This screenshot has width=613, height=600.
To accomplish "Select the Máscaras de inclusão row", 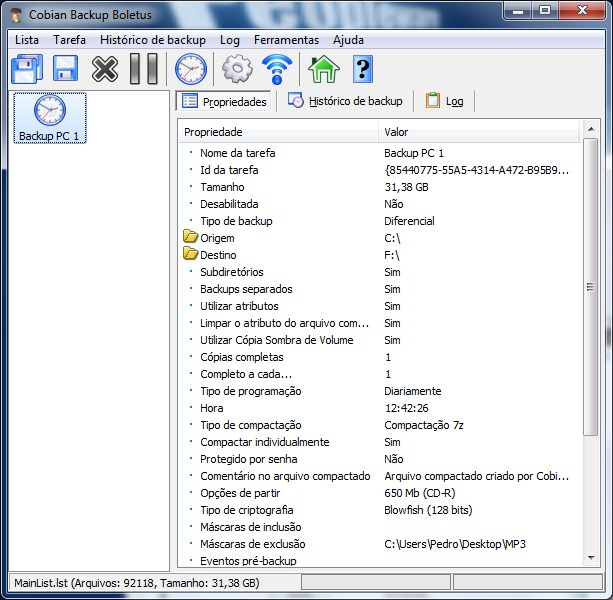I will 380,527.
